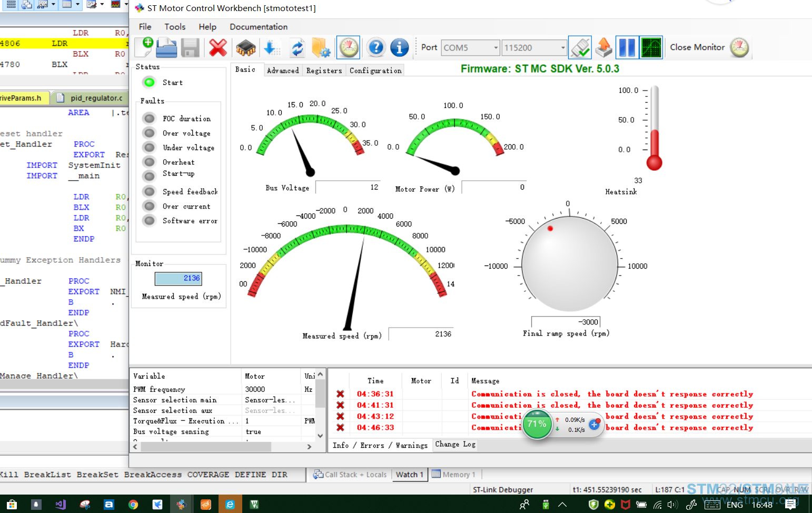Click the Measured speed value field under gauge
Image resolution: width=812 pixels, height=513 pixels.
(x=421, y=334)
